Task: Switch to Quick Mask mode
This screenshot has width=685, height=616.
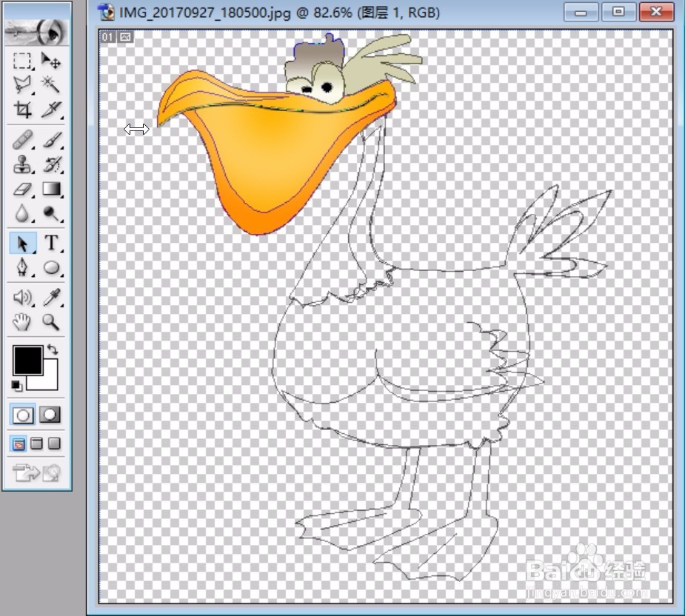Action: 50,415
